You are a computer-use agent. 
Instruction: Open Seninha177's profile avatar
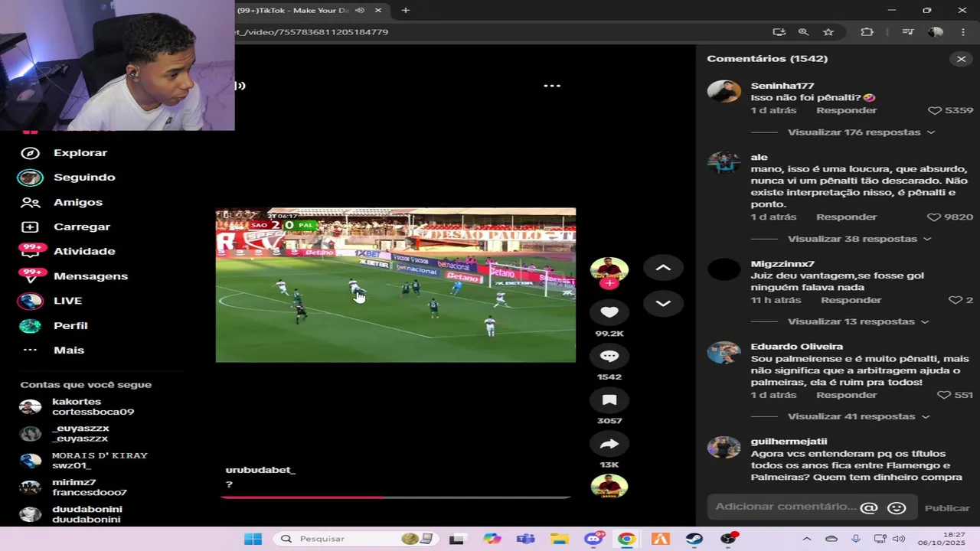[724, 91]
